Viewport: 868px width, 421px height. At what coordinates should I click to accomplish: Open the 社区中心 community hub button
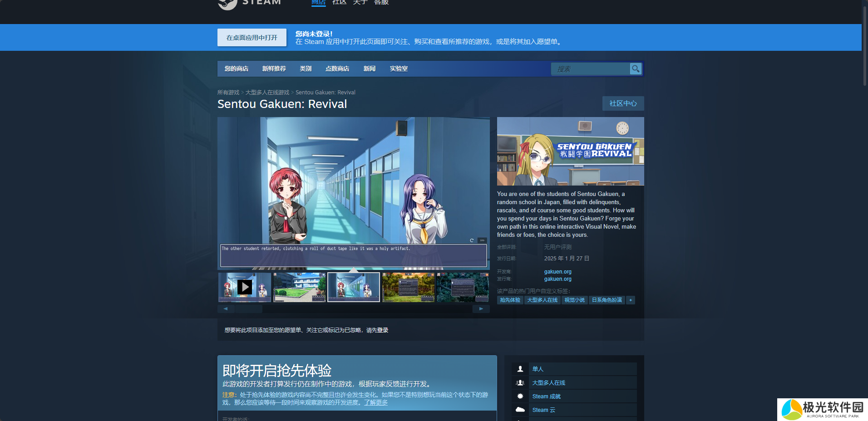[x=623, y=103]
